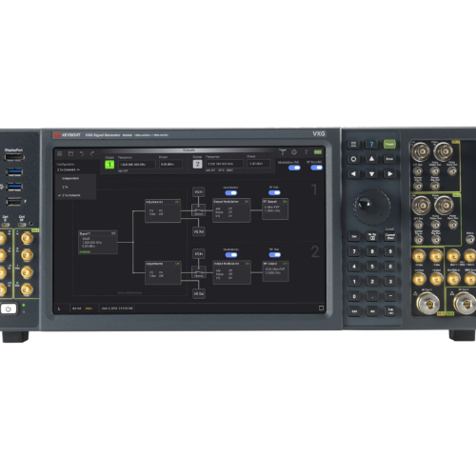Screen dimensions: 476x476
Task: Tap the antenna signal icon at top right
Action: click(x=282, y=152)
